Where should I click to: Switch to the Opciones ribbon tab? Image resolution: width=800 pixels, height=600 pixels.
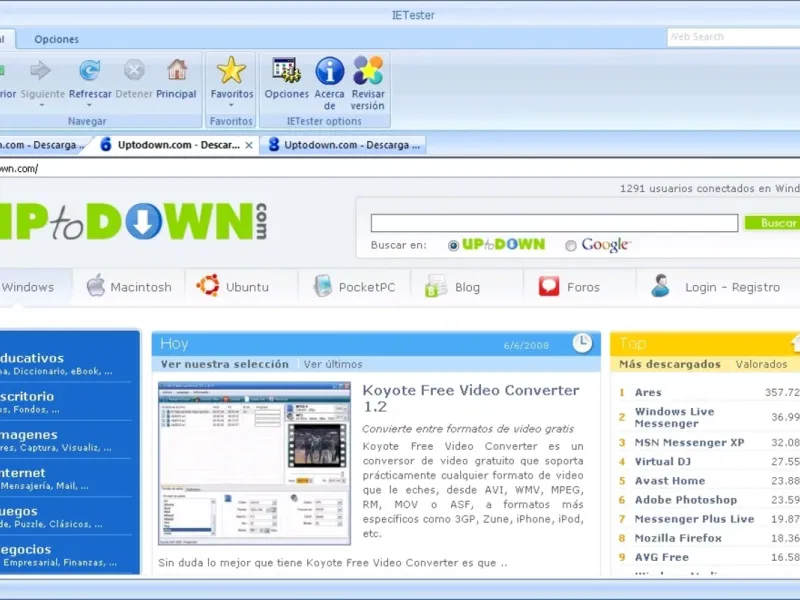point(57,39)
